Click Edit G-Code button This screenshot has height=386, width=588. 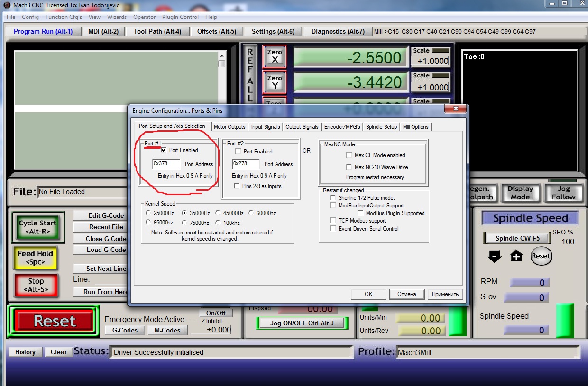(101, 215)
